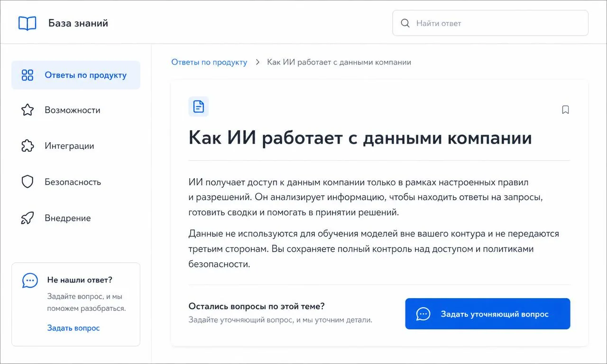
Task: Click the star icon beside Возможности
Action: point(28,110)
